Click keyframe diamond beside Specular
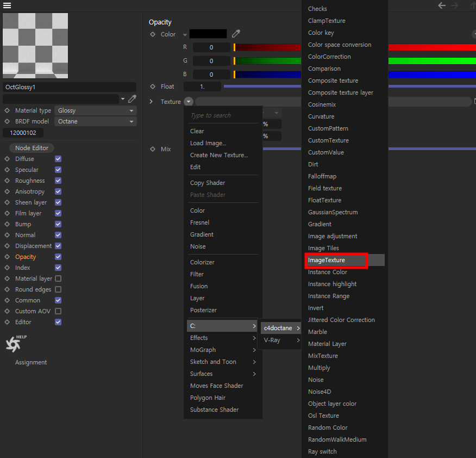476x458 pixels. tap(7, 170)
